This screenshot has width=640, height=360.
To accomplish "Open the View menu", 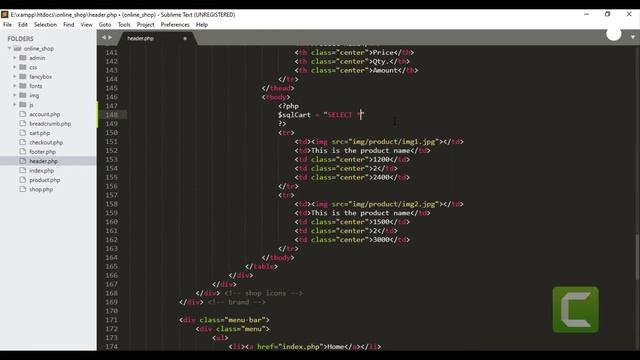I will point(87,24).
